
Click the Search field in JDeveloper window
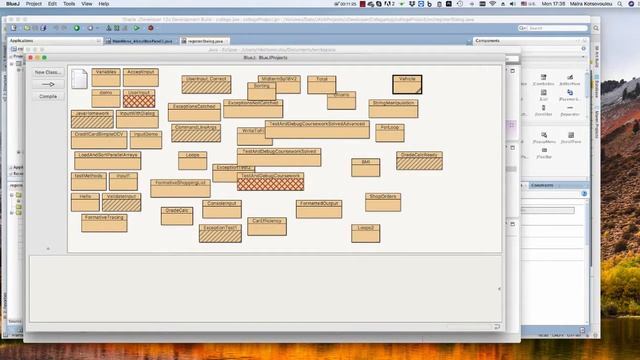point(553,28)
